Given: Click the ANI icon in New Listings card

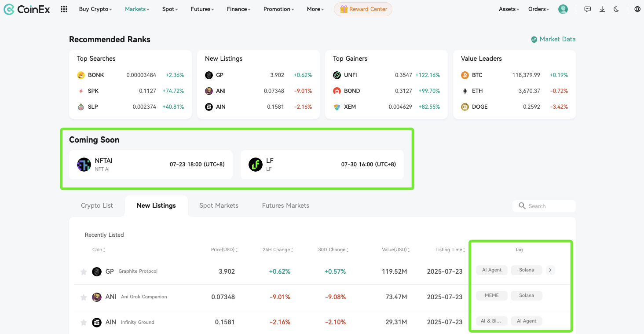Looking at the screenshot, I should pos(209,91).
